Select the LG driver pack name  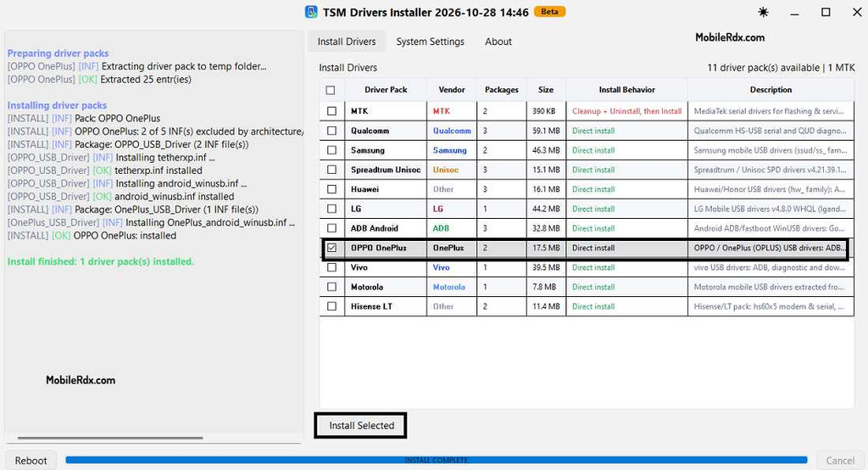tap(356, 209)
